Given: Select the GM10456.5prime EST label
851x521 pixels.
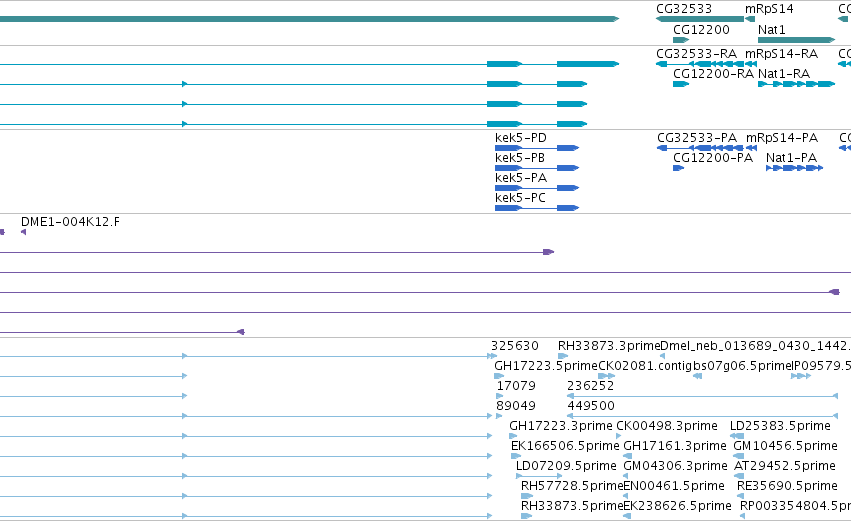Looking at the screenshot, I should [x=785, y=447].
